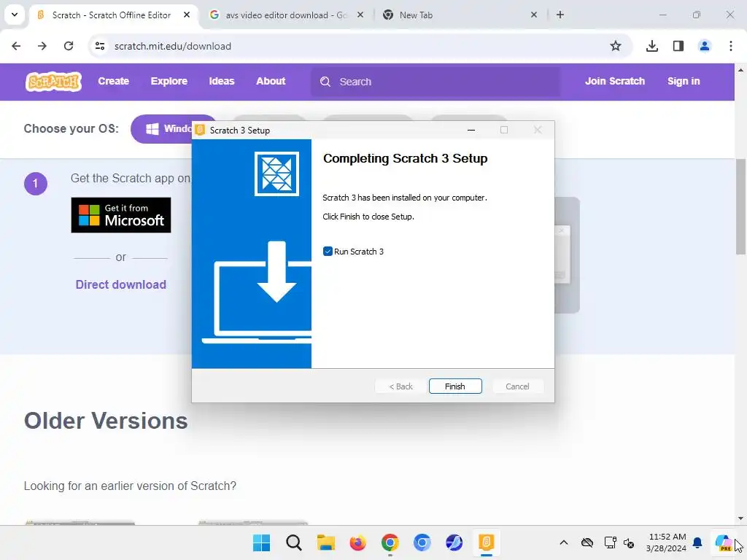
Task: Open the notification bell in the system tray
Action: 697,542
